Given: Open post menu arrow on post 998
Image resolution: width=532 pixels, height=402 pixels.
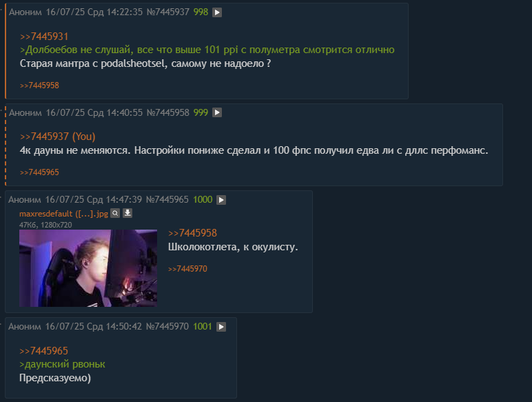Looking at the screenshot, I should click(x=217, y=12).
